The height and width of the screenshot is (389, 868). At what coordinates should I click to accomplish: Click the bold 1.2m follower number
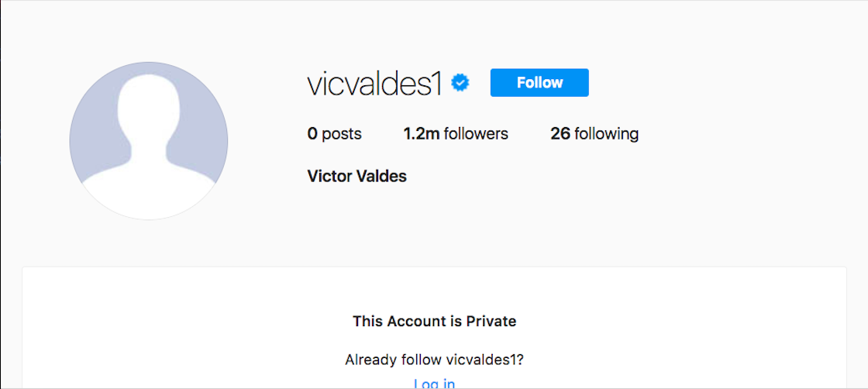[422, 134]
